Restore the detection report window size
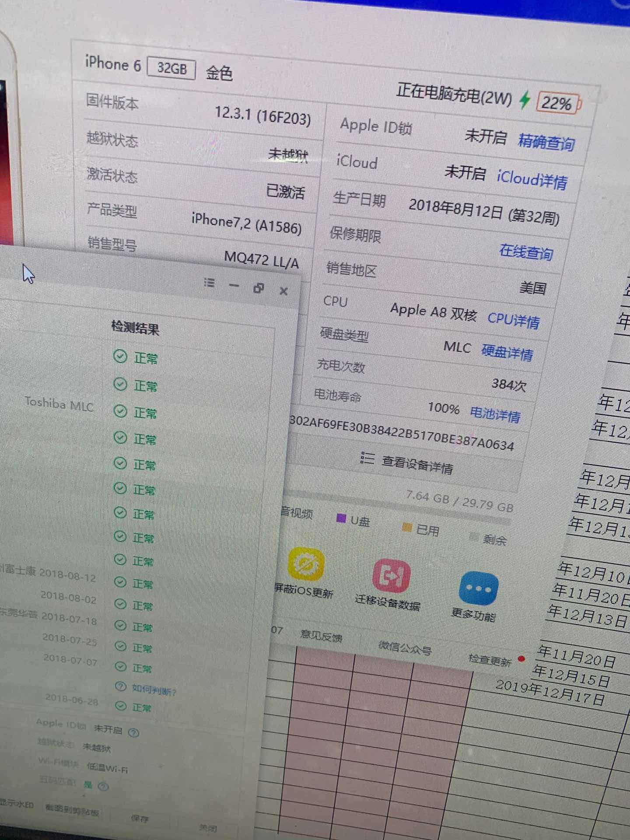The width and height of the screenshot is (630, 840). click(259, 288)
